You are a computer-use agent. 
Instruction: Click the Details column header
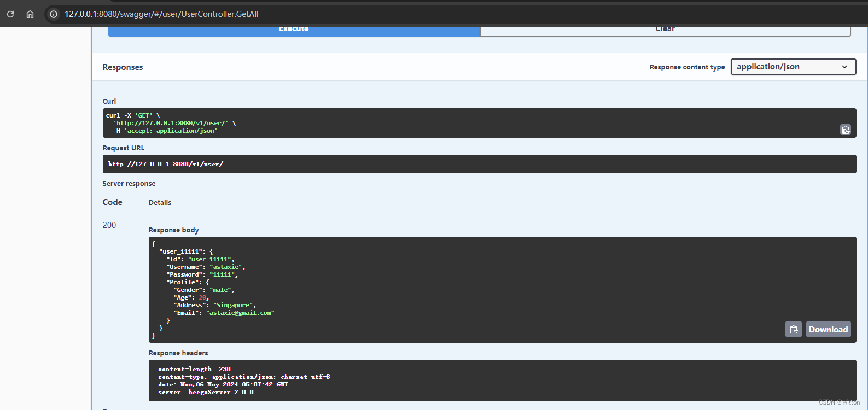tap(160, 203)
